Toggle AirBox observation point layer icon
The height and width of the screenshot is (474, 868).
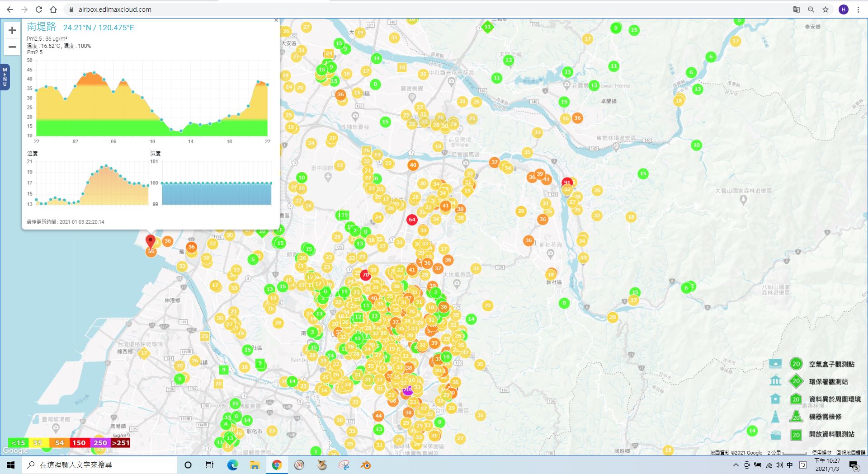(x=775, y=363)
